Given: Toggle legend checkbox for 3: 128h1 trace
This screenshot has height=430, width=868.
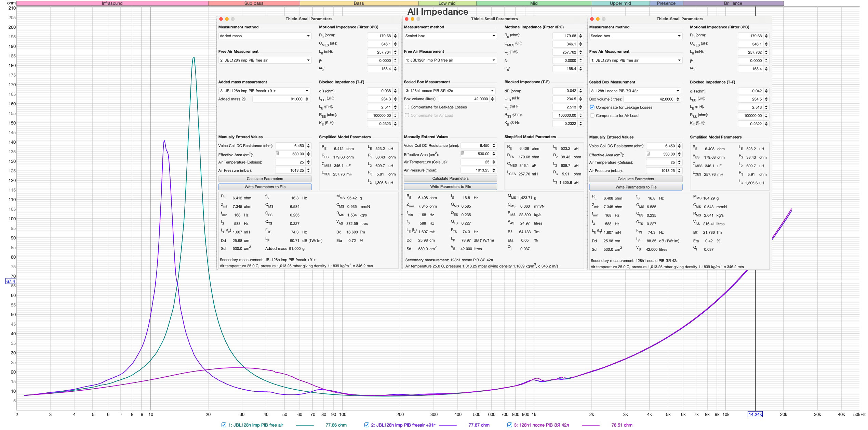Looking at the screenshot, I should (x=509, y=425).
